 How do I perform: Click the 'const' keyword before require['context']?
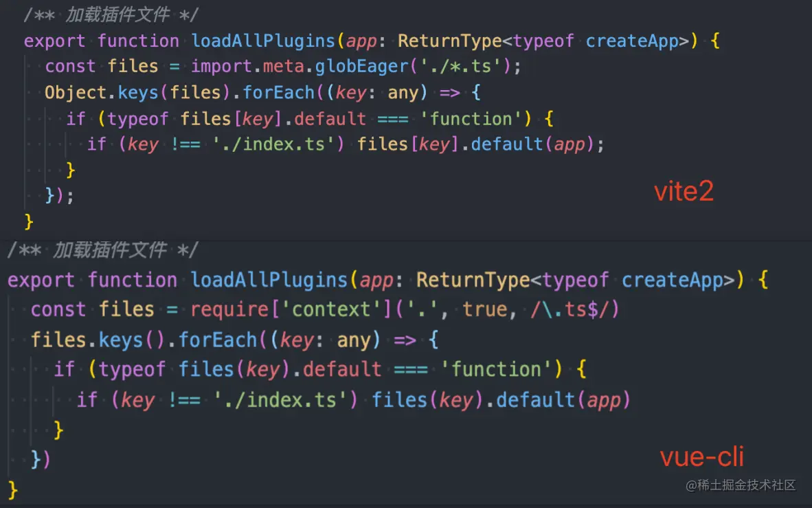(58, 309)
